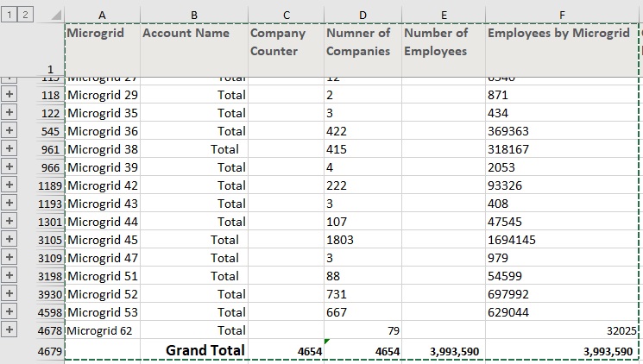
Task: Expand the Microgrid 43 group
Action: [x=9, y=203]
